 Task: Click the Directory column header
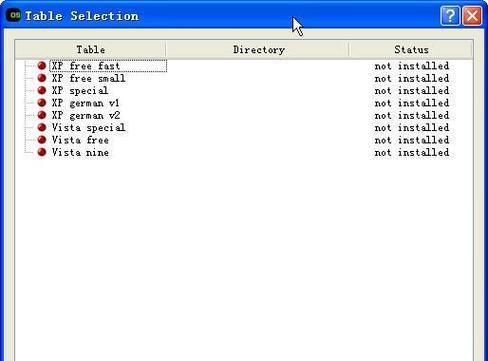[x=258, y=50]
